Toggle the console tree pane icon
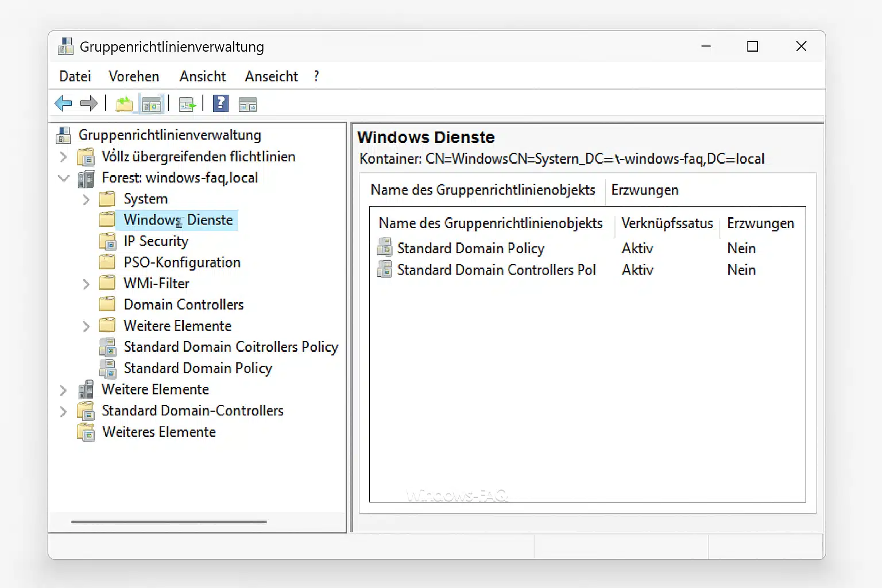Image resolution: width=882 pixels, height=588 pixels. (x=152, y=104)
